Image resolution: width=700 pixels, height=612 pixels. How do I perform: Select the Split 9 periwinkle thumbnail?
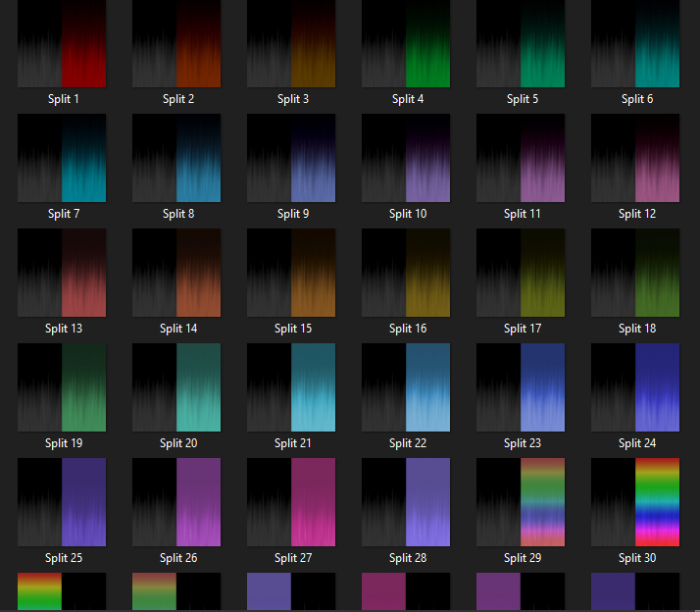(x=291, y=158)
